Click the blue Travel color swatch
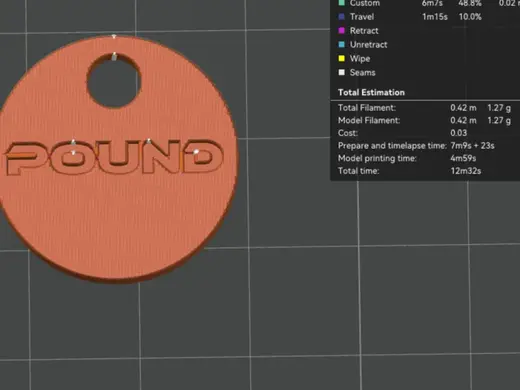The width and height of the screenshot is (520, 390). [341, 17]
